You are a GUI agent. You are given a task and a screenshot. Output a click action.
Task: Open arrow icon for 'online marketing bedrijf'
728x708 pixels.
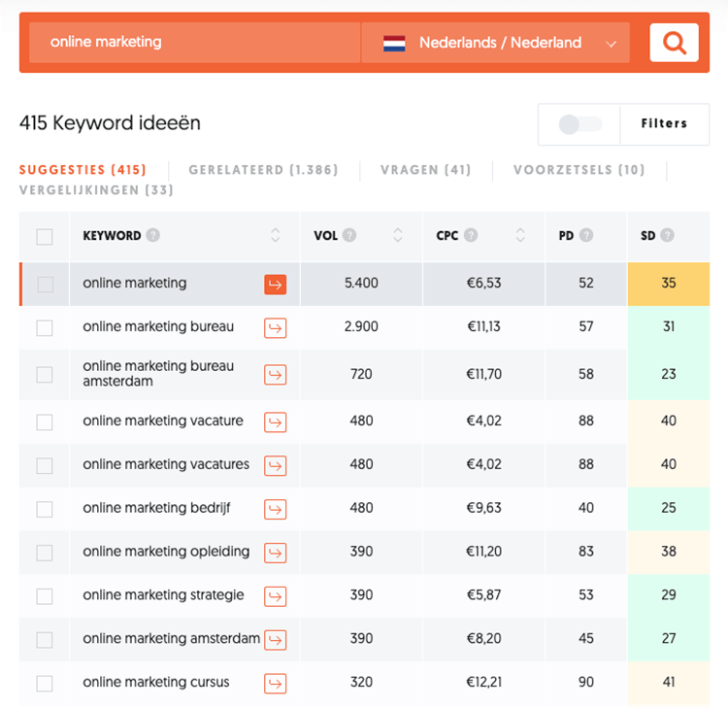(x=276, y=509)
